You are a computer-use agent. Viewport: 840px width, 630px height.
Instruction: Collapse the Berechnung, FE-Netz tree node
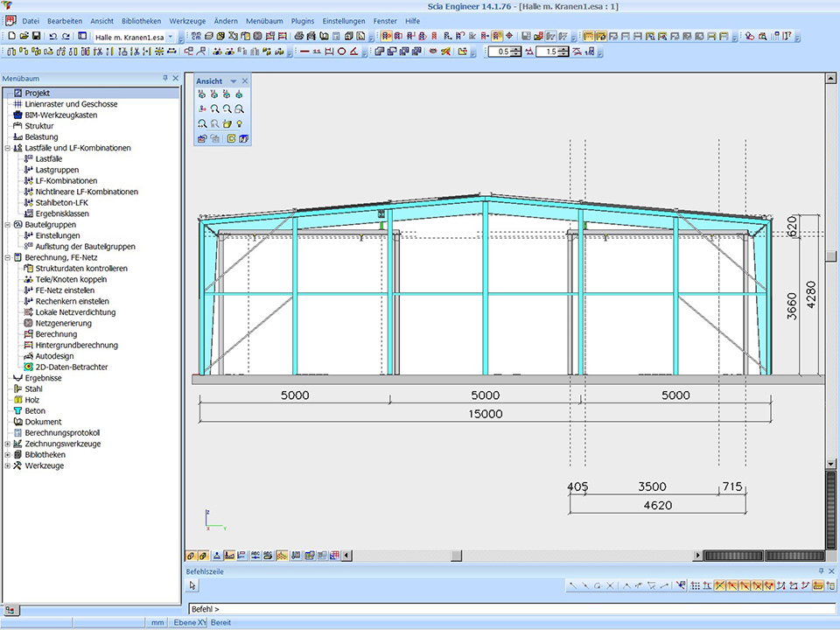8,258
